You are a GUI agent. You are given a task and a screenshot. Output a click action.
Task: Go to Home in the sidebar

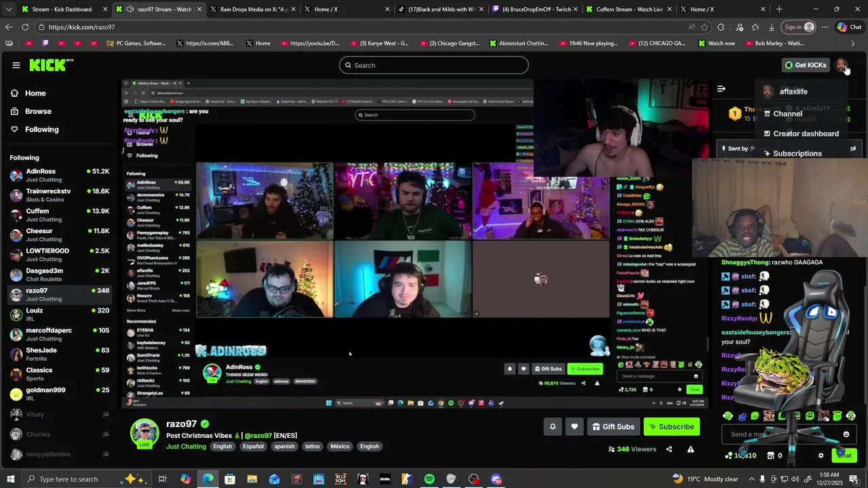pyautogui.click(x=35, y=94)
